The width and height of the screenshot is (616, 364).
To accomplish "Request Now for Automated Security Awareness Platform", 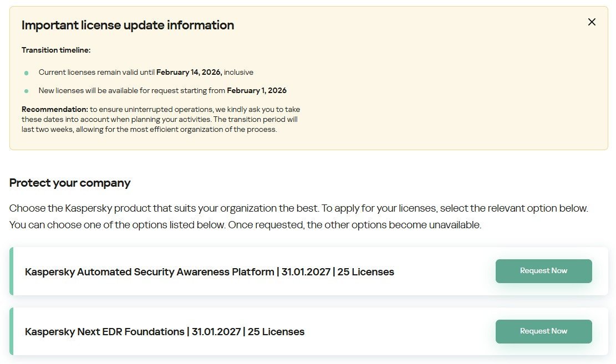I will click(x=543, y=271).
